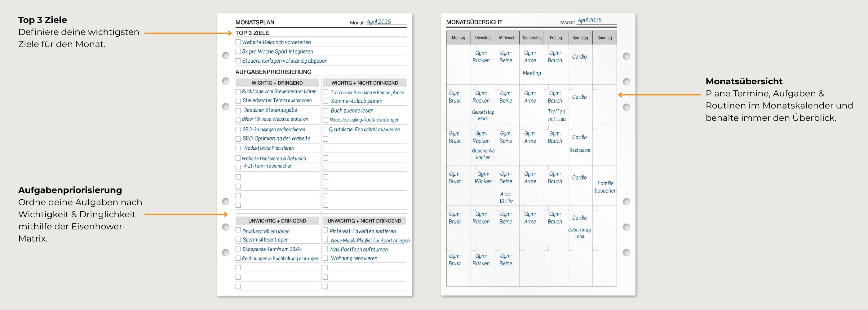868x310 pixels.
Task: Click the Monat field on the Monatsplan page
Action: point(386,22)
